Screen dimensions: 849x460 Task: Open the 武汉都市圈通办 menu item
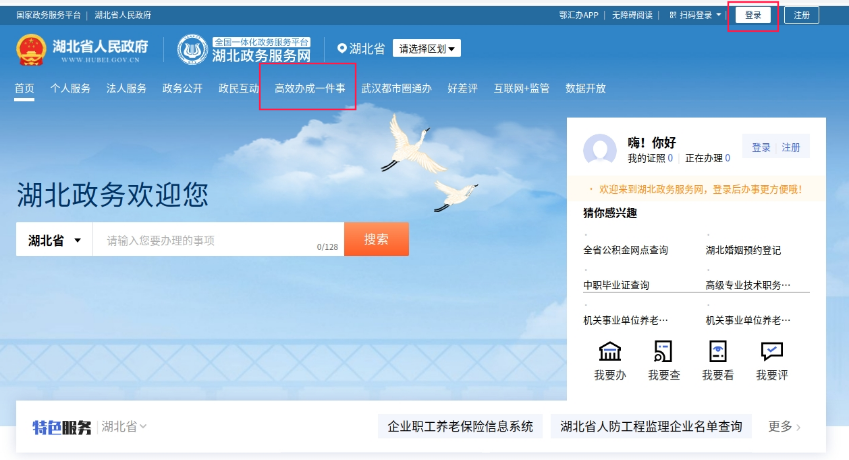tap(396, 88)
